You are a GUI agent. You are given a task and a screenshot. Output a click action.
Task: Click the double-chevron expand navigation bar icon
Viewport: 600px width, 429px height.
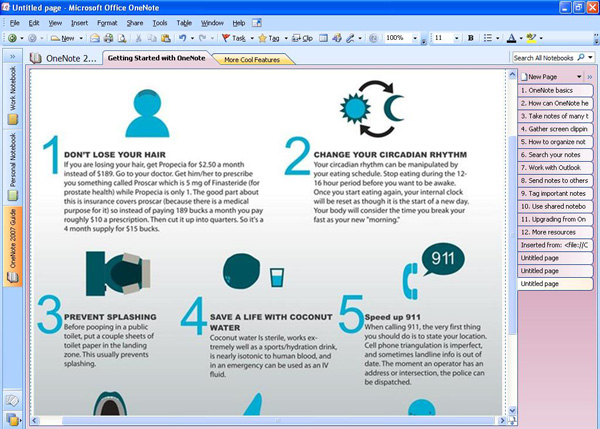coord(13,56)
